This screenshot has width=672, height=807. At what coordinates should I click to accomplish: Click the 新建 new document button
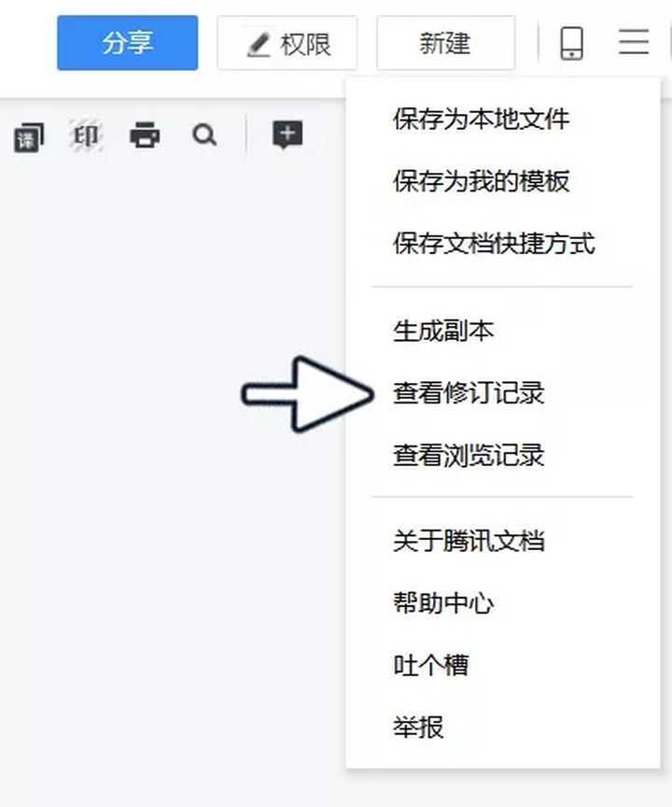click(446, 43)
